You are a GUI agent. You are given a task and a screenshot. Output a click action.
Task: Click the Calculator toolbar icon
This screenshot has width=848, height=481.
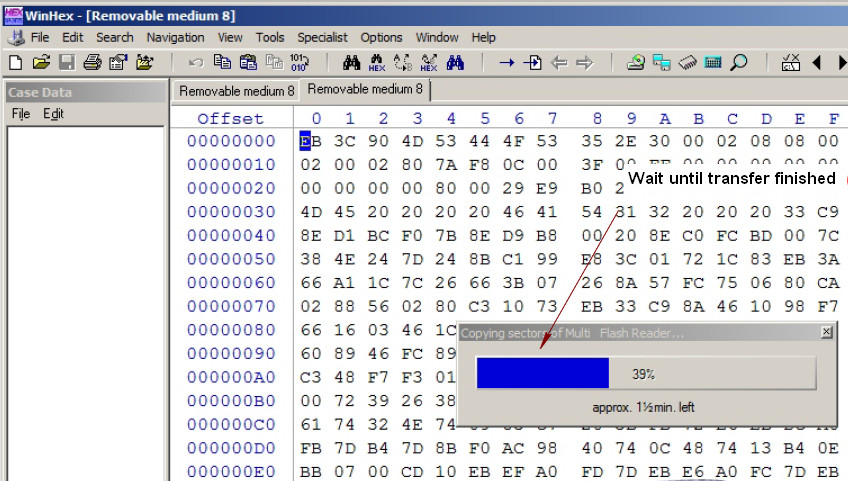pos(713,63)
